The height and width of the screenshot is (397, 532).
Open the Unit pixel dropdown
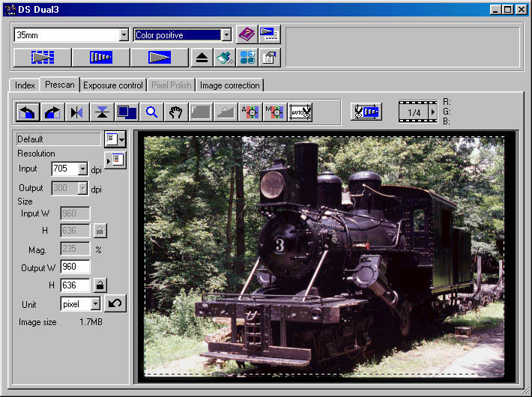coord(95,304)
